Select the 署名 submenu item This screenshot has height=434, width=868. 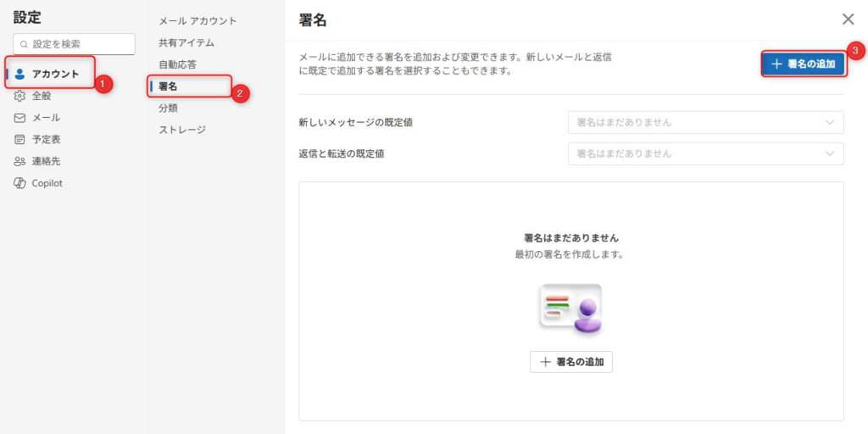pyautogui.click(x=169, y=86)
